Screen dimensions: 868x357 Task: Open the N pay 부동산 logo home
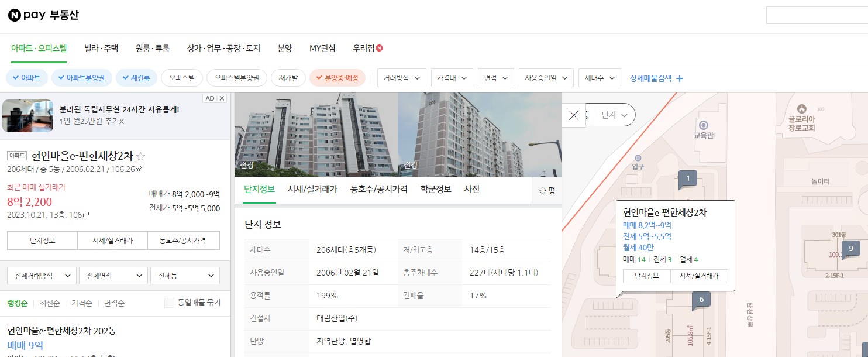click(44, 16)
